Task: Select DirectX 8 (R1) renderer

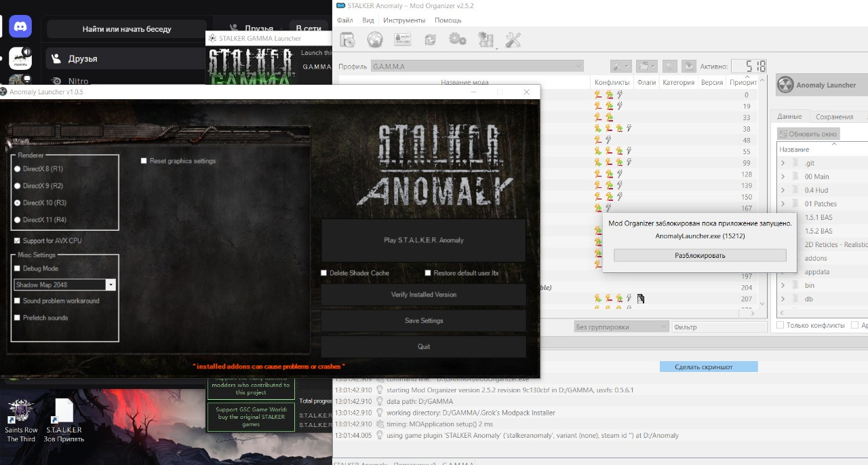Action: click(x=18, y=169)
